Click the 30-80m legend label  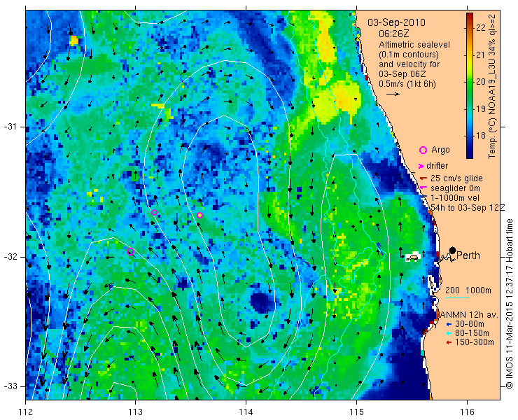pyautogui.click(x=470, y=324)
